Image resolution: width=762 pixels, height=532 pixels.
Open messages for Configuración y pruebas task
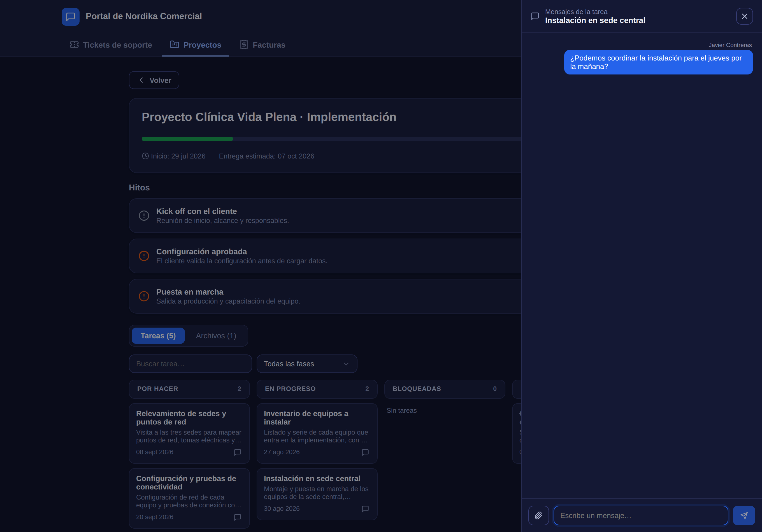[237, 517]
